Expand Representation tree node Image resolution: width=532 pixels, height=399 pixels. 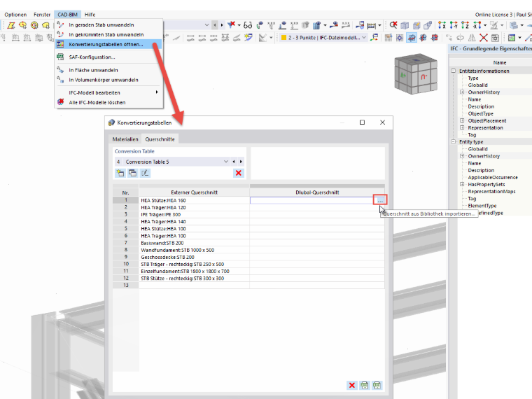click(x=462, y=127)
